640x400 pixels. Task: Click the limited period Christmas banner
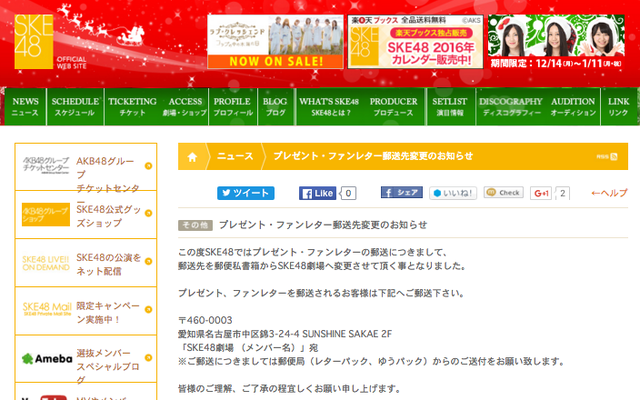(x=556, y=42)
